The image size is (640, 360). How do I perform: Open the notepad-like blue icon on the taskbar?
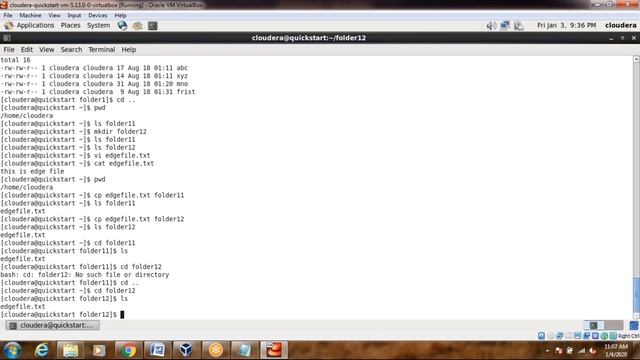coord(244,350)
